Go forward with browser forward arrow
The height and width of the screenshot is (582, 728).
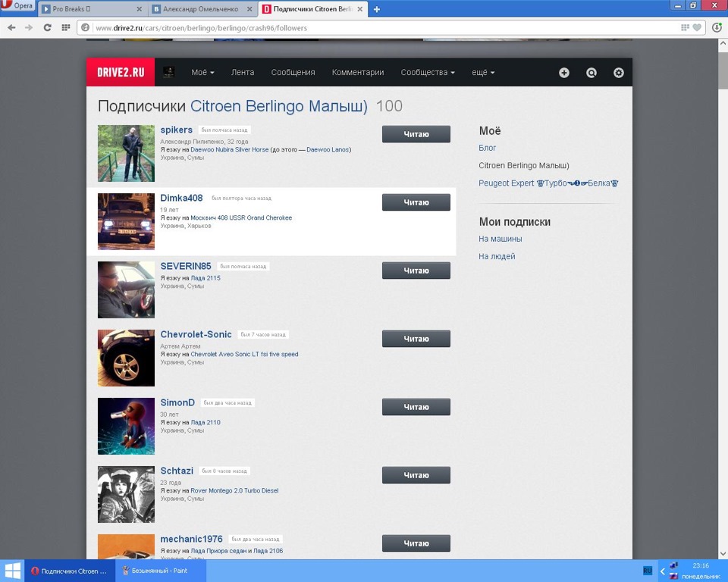click(29, 27)
